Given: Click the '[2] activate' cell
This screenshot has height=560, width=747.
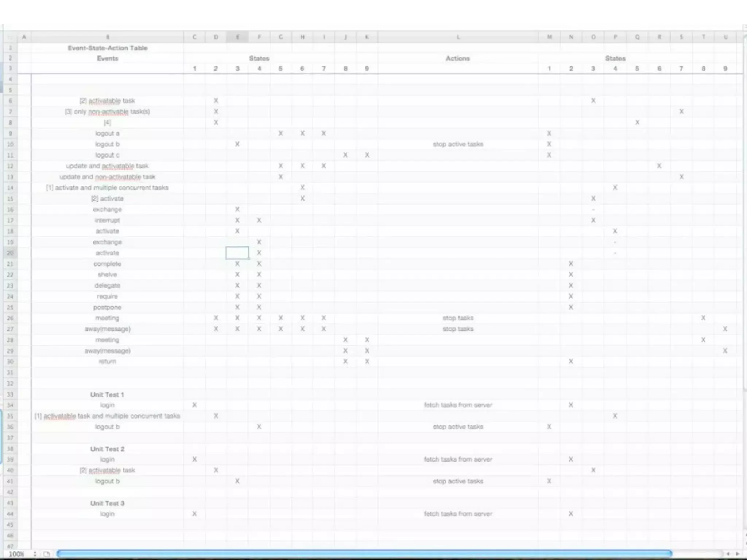Looking at the screenshot, I should click(x=107, y=199).
